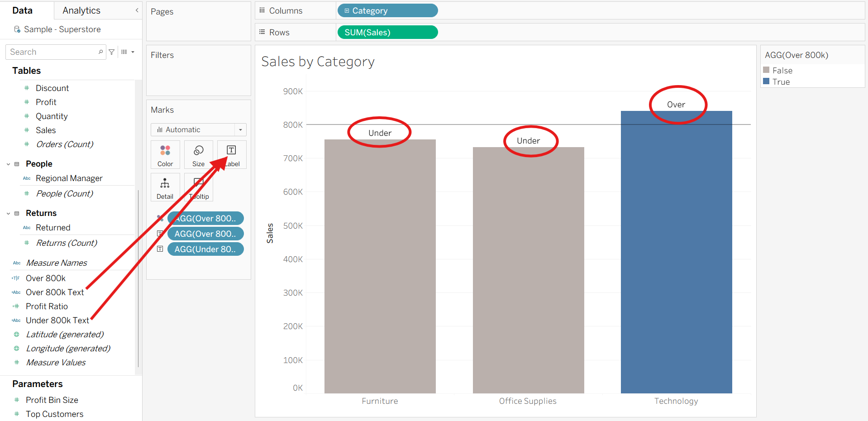Image resolution: width=868 pixels, height=421 pixels.
Task: Click into the Data pane Search field
Action: (x=55, y=52)
